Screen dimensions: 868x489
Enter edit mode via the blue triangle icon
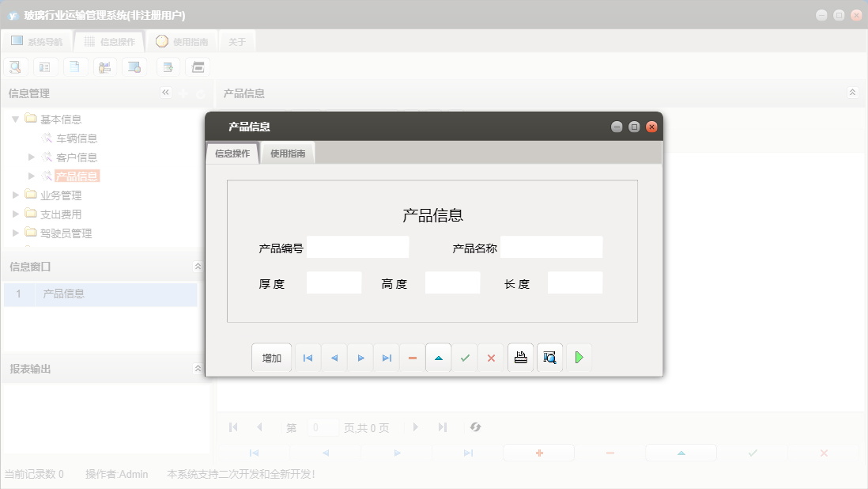pyautogui.click(x=439, y=357)
